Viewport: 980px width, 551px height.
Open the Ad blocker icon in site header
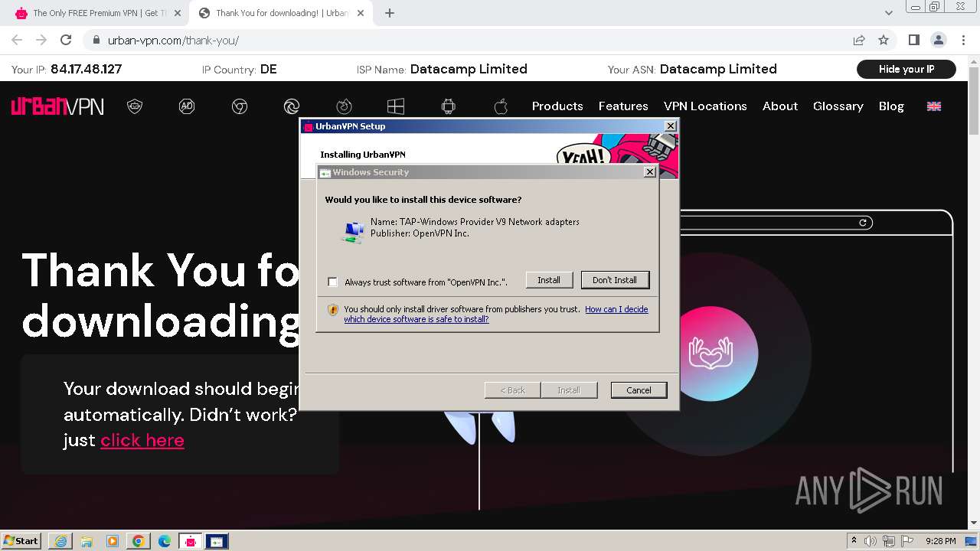[x=187, y=106]
